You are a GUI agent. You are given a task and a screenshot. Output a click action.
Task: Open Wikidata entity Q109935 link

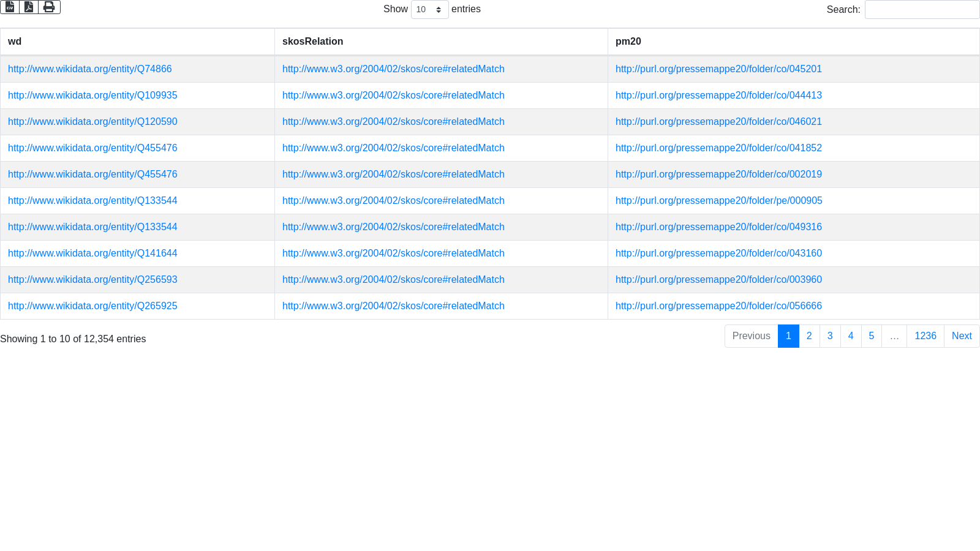point(92,96)
